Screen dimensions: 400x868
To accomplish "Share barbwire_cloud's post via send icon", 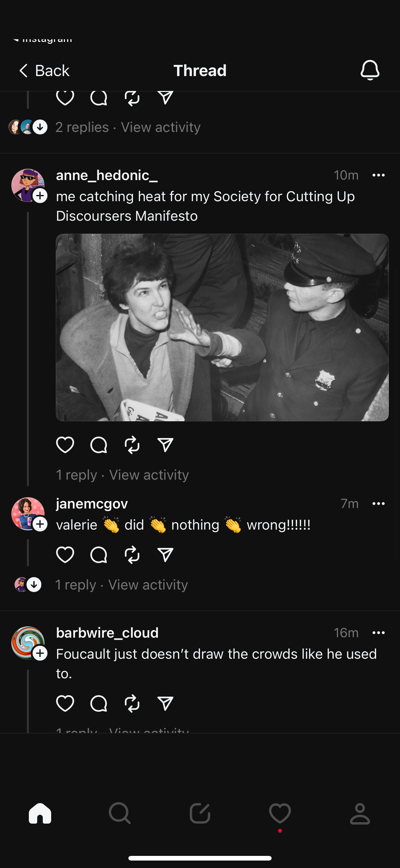I will point(165,703).
